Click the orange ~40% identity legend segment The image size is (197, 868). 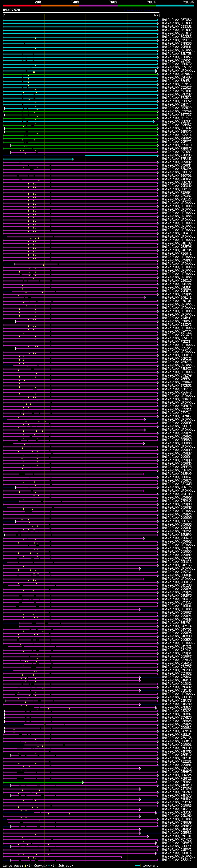click(60, 6)
